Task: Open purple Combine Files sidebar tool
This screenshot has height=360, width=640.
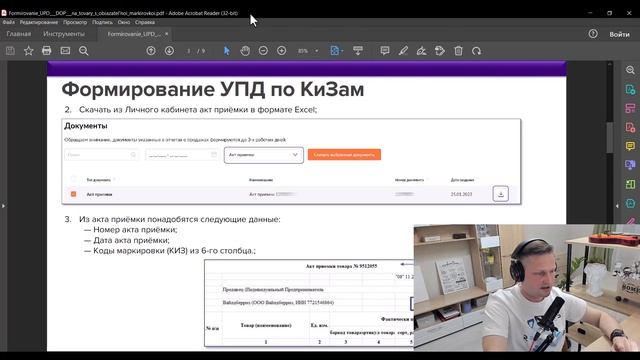Action: click(x=630, y=165)
